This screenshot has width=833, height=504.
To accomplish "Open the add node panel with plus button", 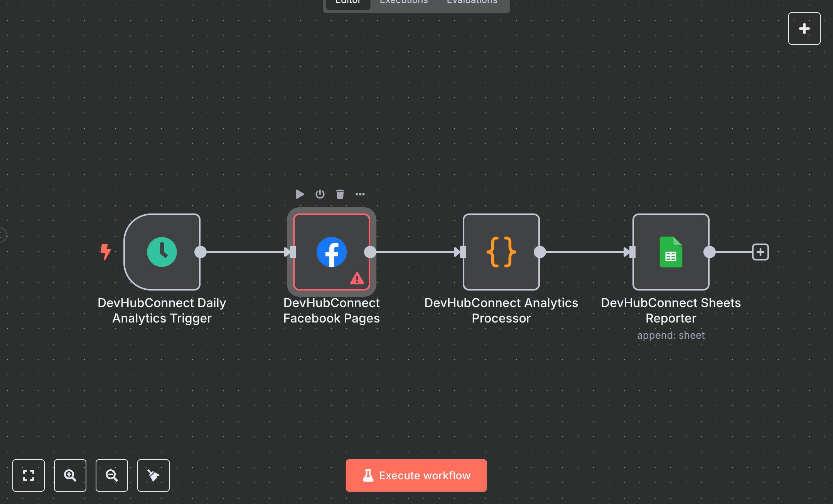I will pos(804,28).
